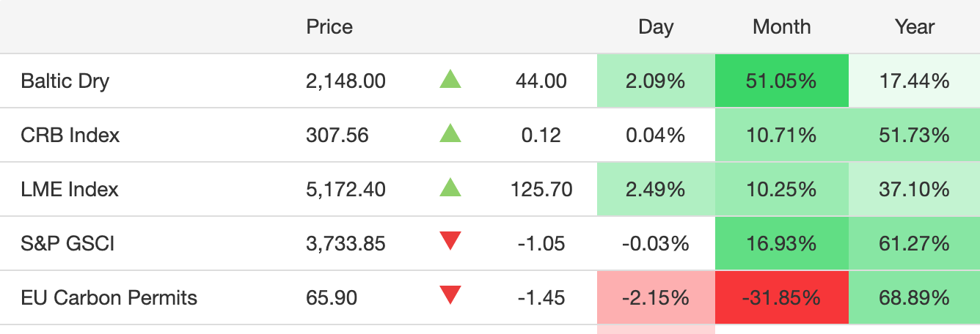Screen dimensions: 980x334
Task: Click the green up arrow for Baltic Dry
Action: pyautogui.click(x=450, y=79)
